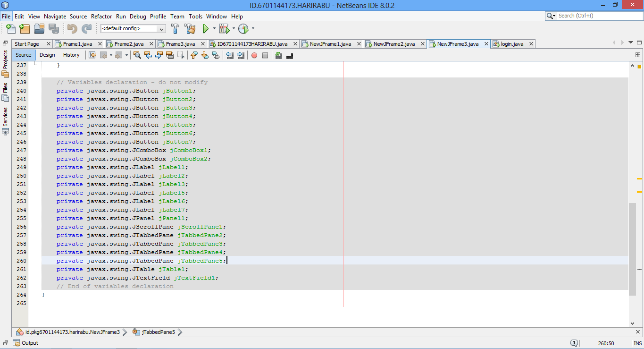644x349 pixels.
Task: Go to previous bookmark icon
Action: [194, 55]
